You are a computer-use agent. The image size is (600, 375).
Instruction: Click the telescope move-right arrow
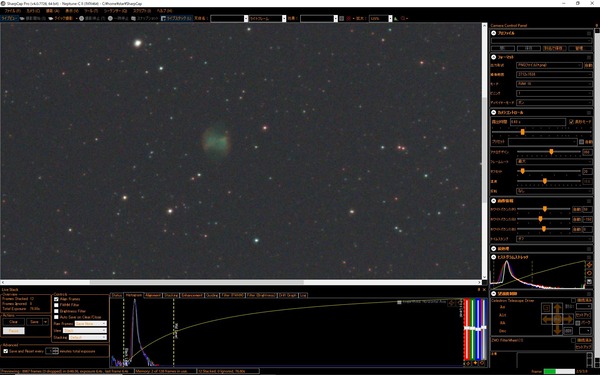(568, 319)
